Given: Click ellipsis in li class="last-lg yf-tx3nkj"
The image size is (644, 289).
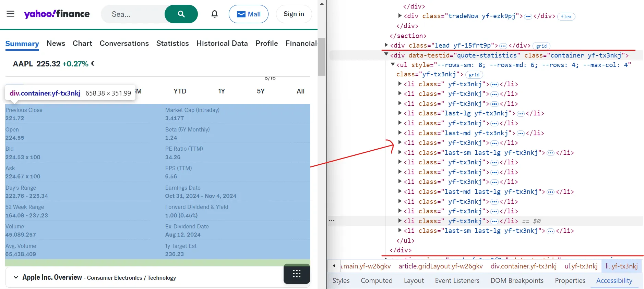Looking at the screenshot, I should 521,114.
